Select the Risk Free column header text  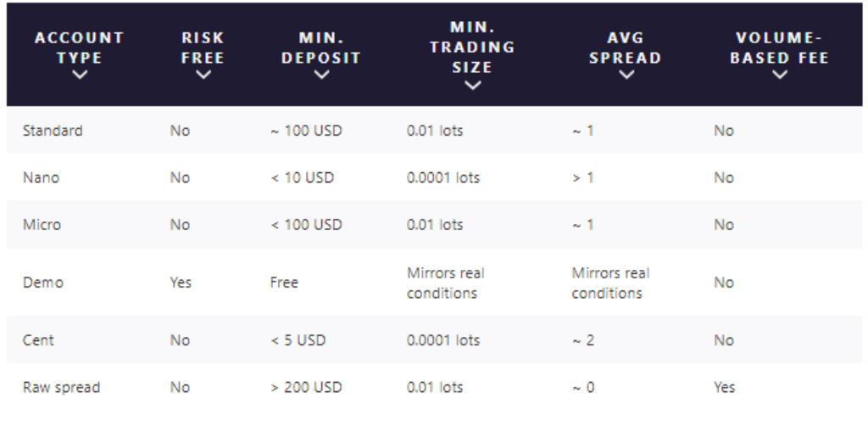pyautogui.click(x=203, y=48)
